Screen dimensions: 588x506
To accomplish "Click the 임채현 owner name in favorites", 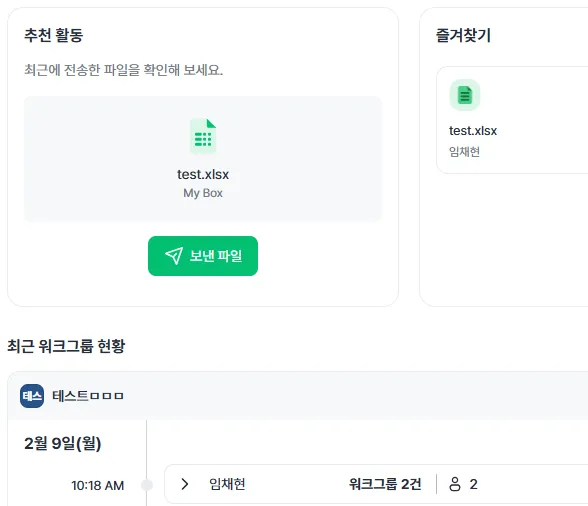I will (464, 152).
